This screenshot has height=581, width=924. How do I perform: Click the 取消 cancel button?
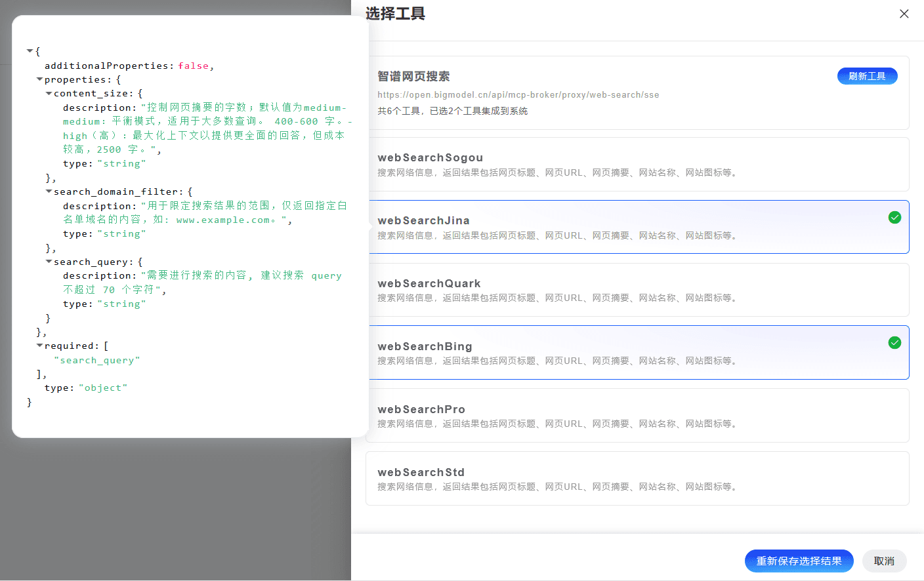[884, 561]
